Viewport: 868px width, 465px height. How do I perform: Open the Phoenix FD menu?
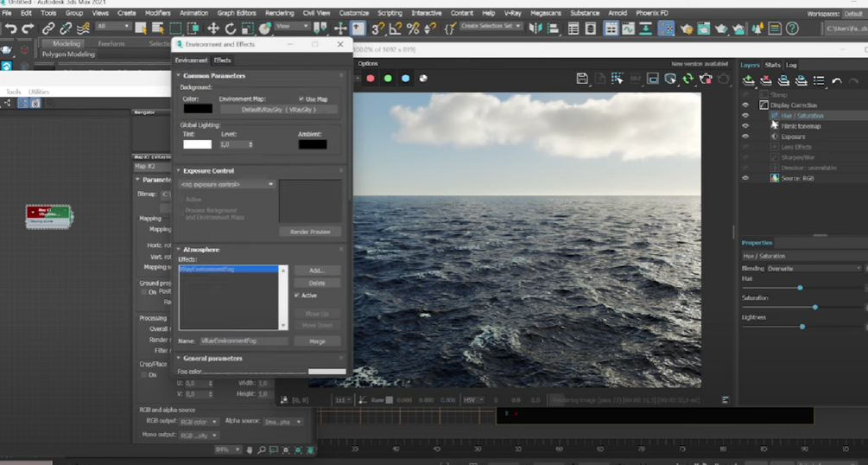(x=651, y=13)
